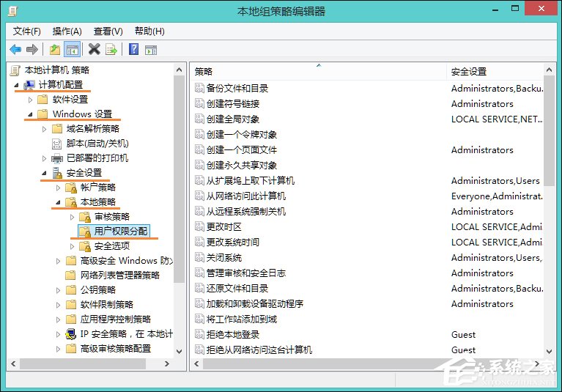
Task: Click the policy icon beside 更改时区
Action: [x=199, y=226]
